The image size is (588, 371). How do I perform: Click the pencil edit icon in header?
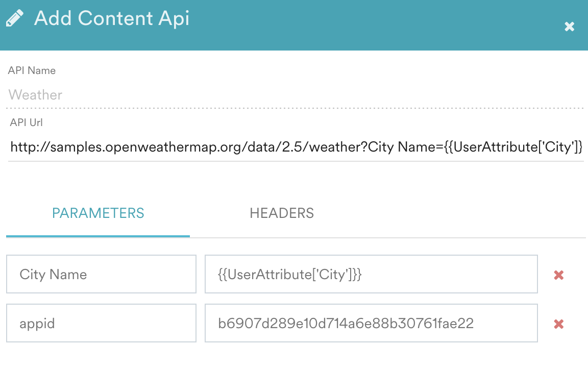click(x=14, y=19)
